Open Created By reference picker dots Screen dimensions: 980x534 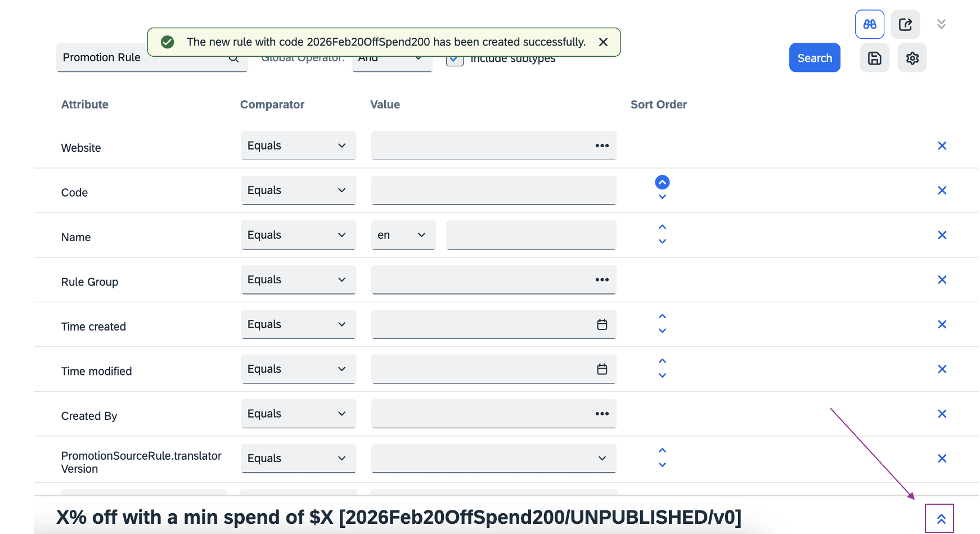click(602, 414)
